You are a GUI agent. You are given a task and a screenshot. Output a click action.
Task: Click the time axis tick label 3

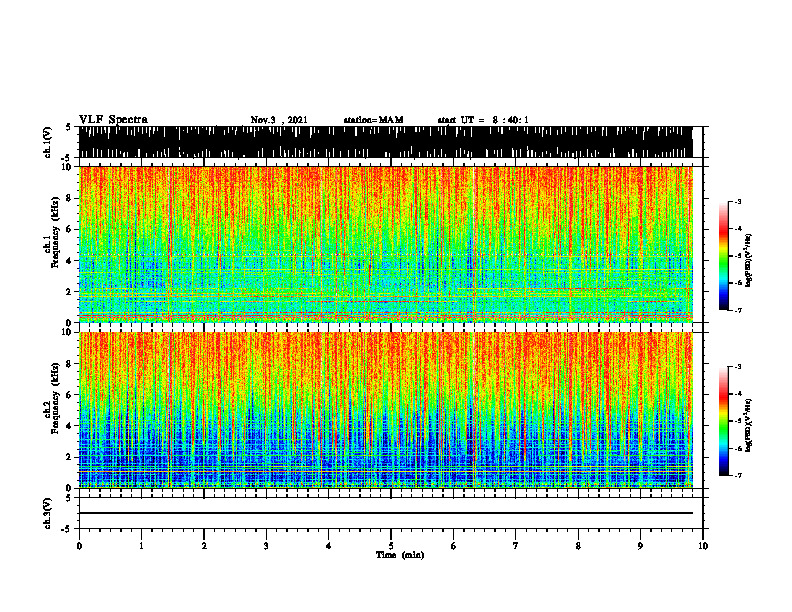[x=266, y=546]
